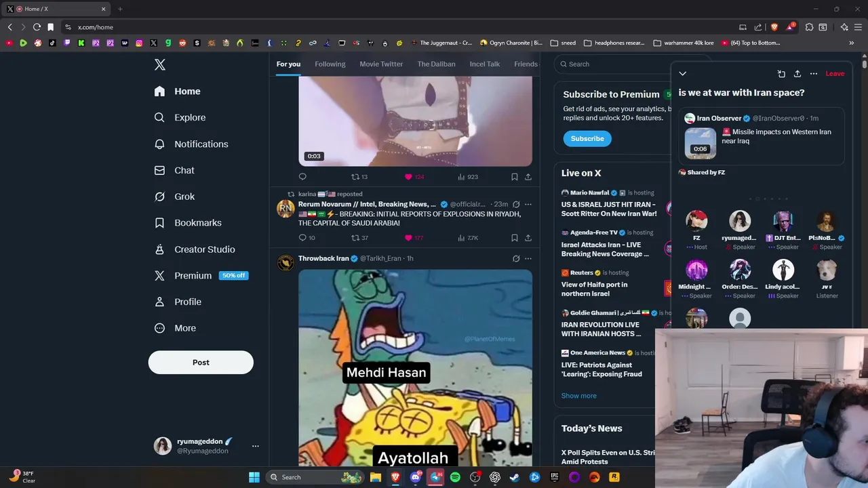Screen dimensions: 868x488
Task: Select DJT Ent speaker avatar
Action: pos(783,221)
